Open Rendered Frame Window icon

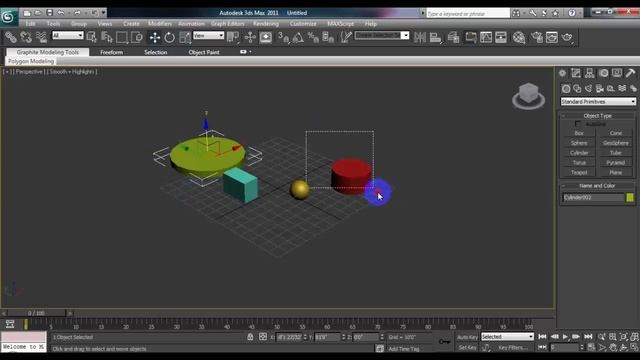[x=551, y=38]
